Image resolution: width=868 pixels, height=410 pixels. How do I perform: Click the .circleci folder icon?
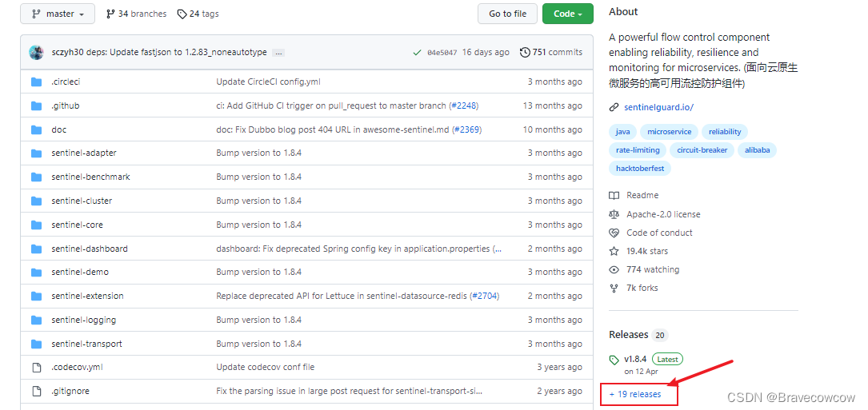pos(37,82)
